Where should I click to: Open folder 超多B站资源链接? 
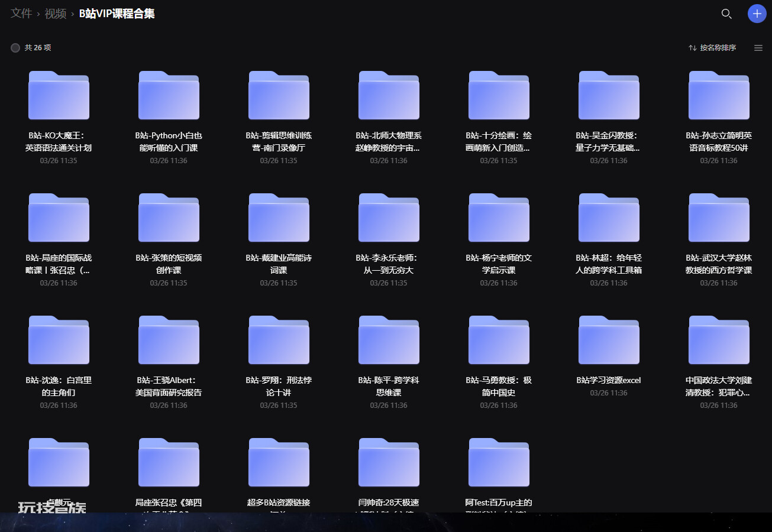click(279, 462)
